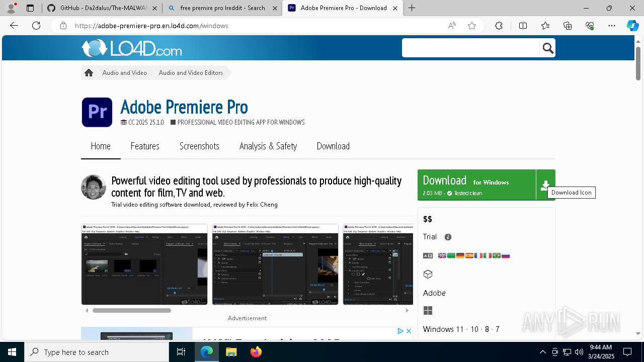
Task: Close the AdChoices advertisement
Action: (409, 331)
